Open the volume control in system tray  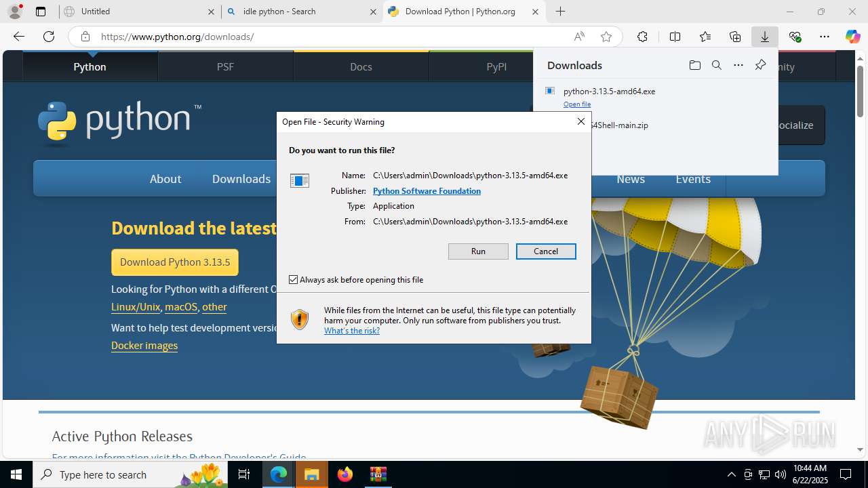pos(781,474)
